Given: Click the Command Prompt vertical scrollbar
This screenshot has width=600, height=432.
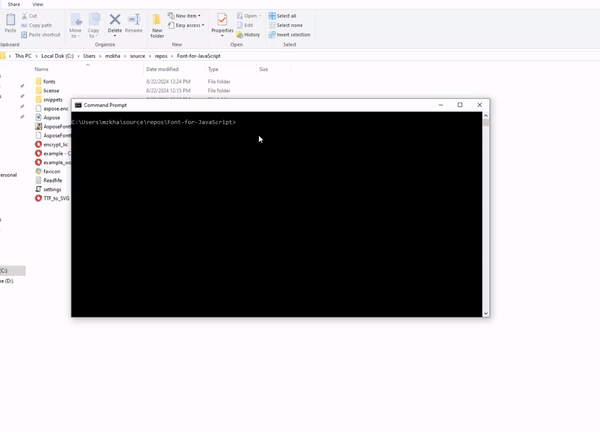Looking at the screenshot, I should click(x=486, y=200).
